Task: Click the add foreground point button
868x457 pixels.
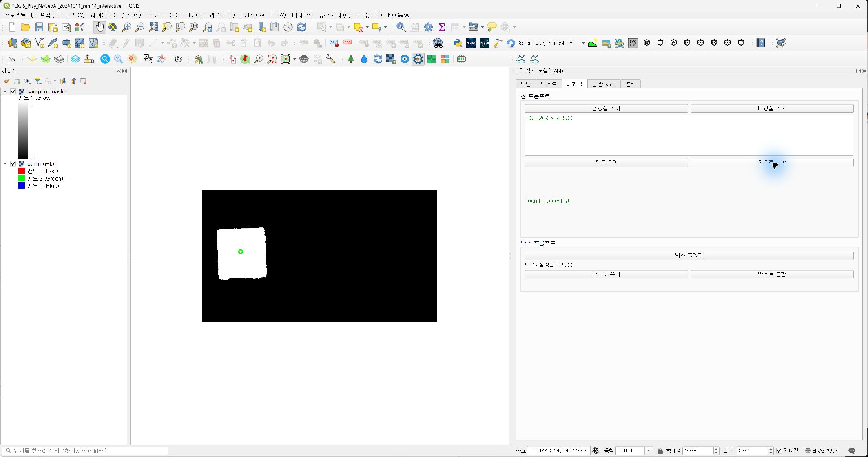Action: click(606, 108)
